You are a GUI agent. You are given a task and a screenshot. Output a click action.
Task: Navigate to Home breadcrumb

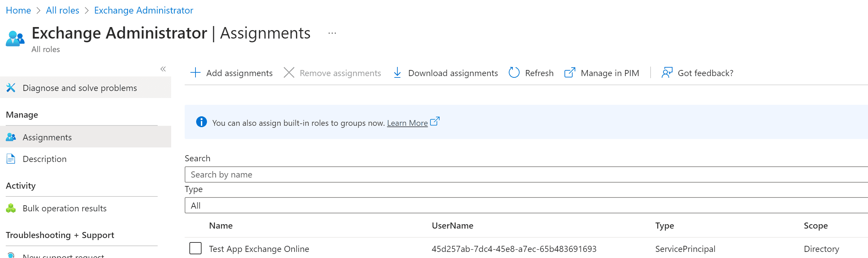click(18, 10)
